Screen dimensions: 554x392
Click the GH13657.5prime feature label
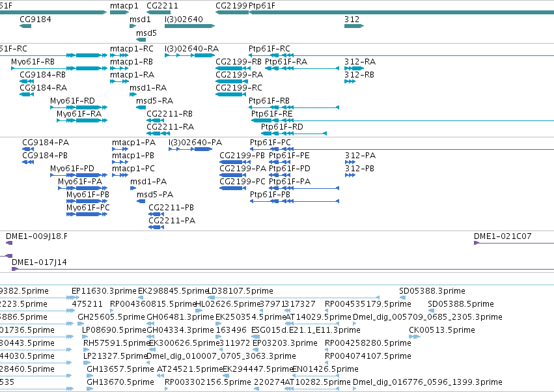click(x=120, y=369)
